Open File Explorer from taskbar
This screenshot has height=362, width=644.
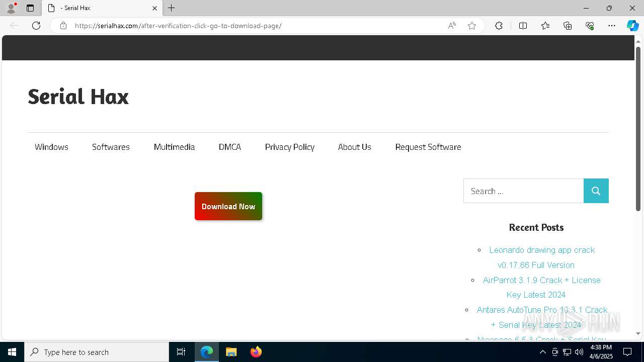231,352
